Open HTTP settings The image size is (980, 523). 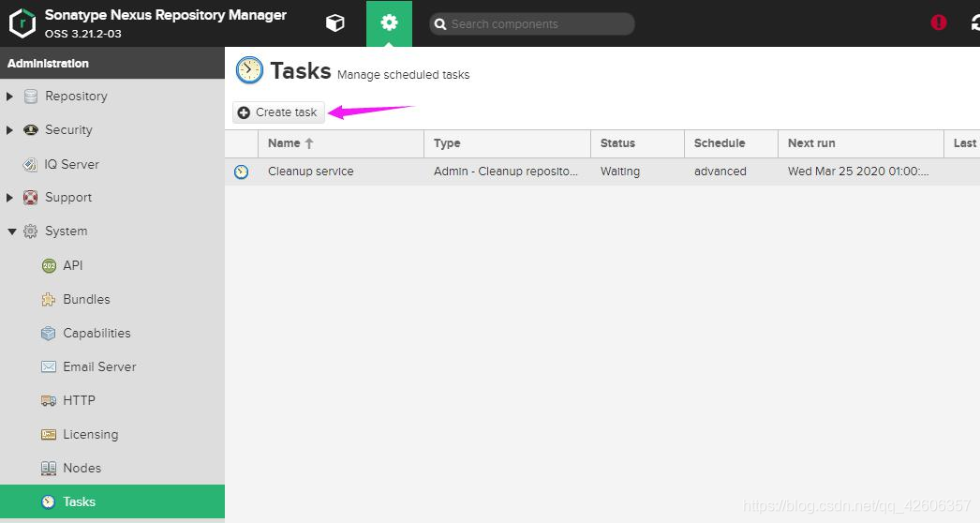click(79, 400)
